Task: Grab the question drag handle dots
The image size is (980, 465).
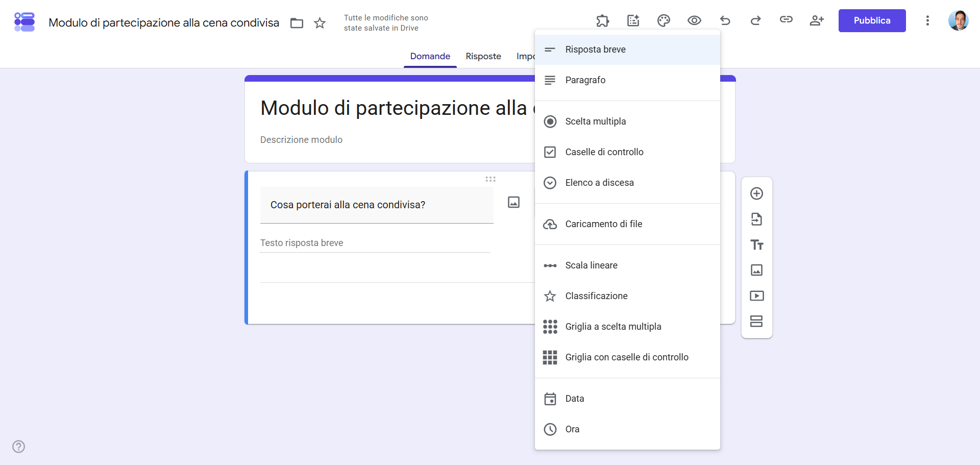Action: [491, 179]
